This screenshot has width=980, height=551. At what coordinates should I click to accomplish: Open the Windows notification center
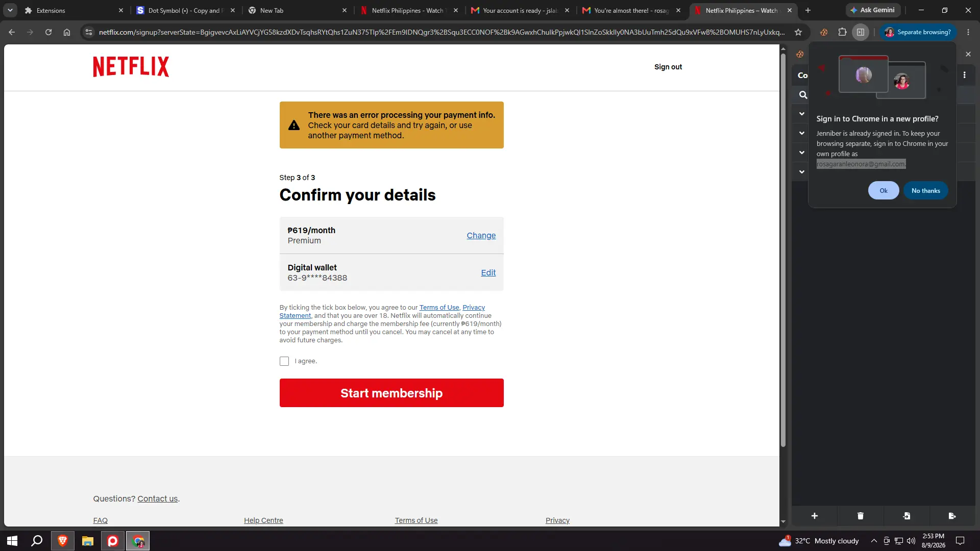click(960, 541)
